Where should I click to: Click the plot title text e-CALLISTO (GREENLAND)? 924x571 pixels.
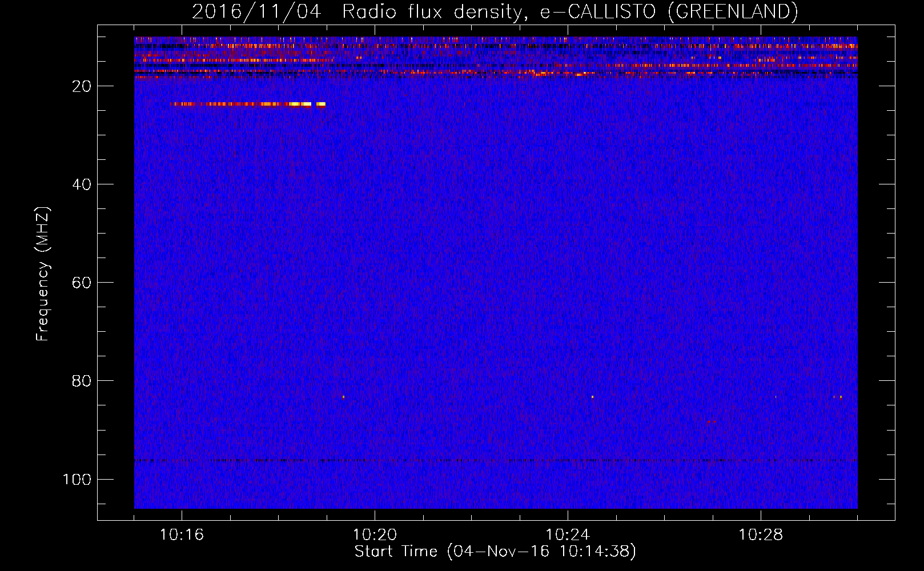(x=669, y=11)
